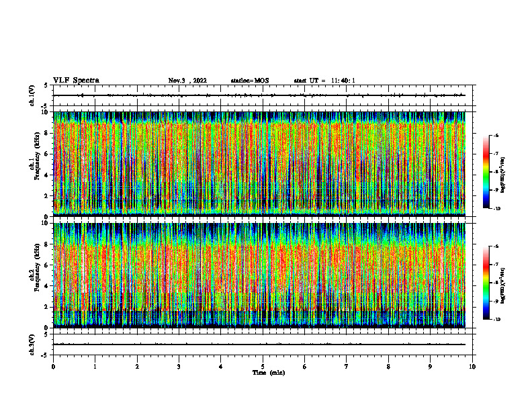Click the time axis tick label "9"
The width and height of the screenshot is (532, 411).
click(x=430, y=367)
